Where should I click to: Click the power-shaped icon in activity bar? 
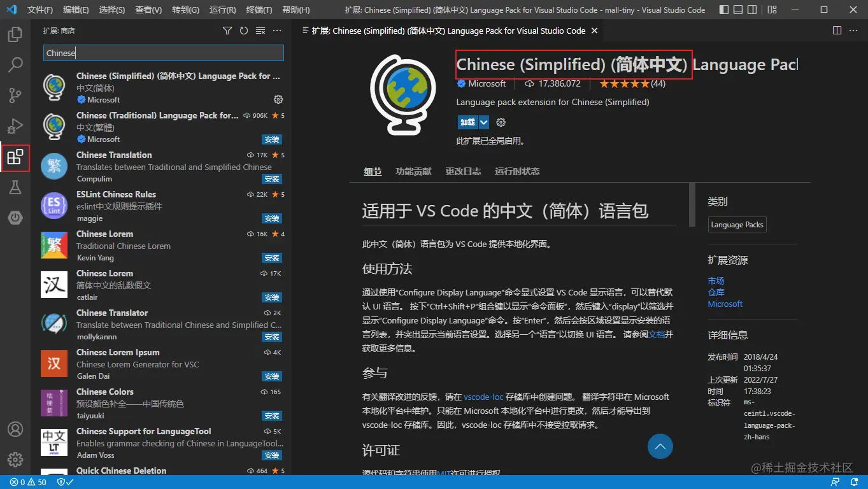[x=15, y=218]
